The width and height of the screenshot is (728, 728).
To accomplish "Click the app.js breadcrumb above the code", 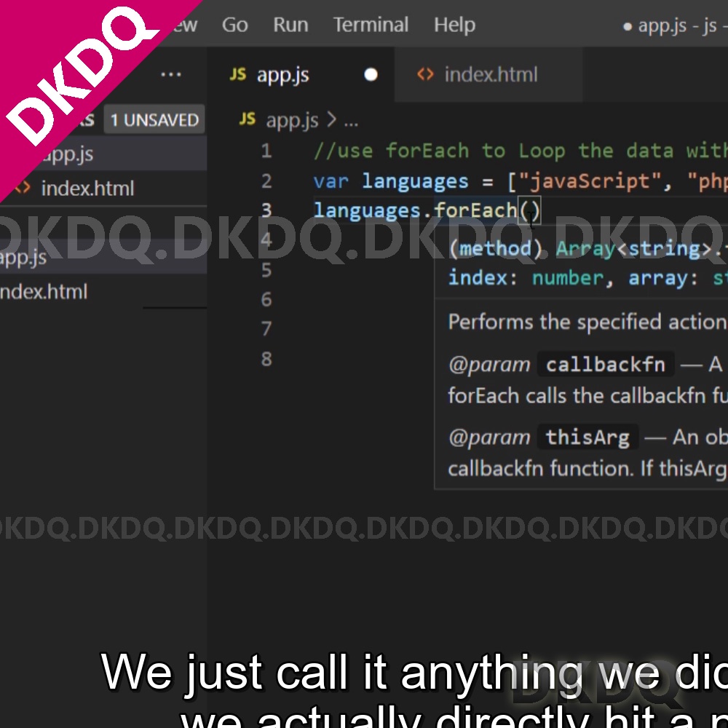I will click(x=292, y=120).
